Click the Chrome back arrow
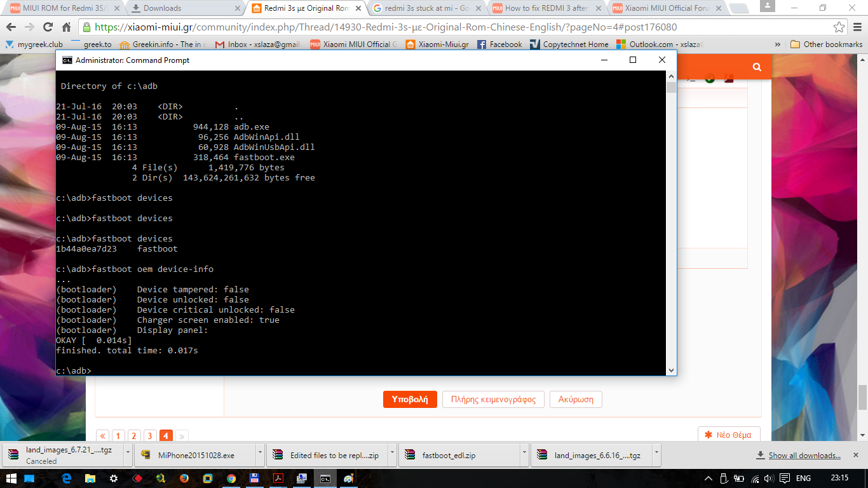Viewport: 868px width, 488px height. click(11, 27)
